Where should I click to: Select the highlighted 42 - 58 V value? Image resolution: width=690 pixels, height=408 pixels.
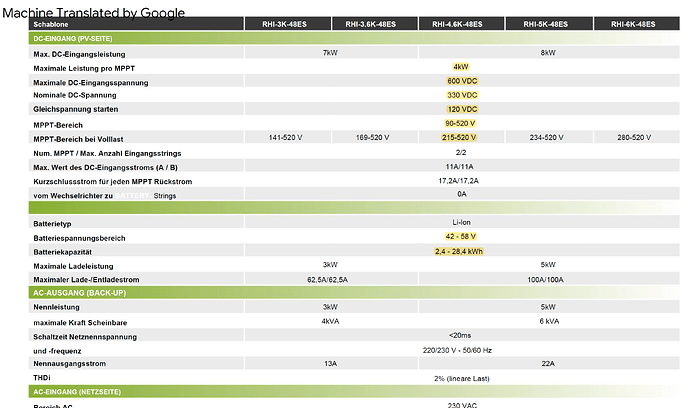click(x=460, y=236)
